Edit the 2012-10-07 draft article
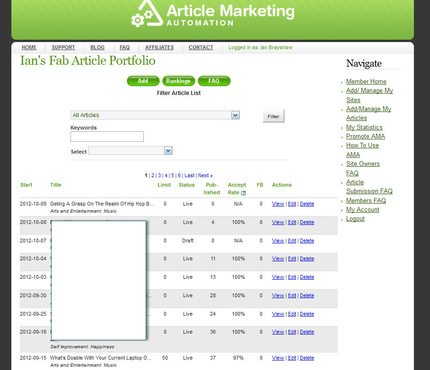 click(x=292, y=241)
